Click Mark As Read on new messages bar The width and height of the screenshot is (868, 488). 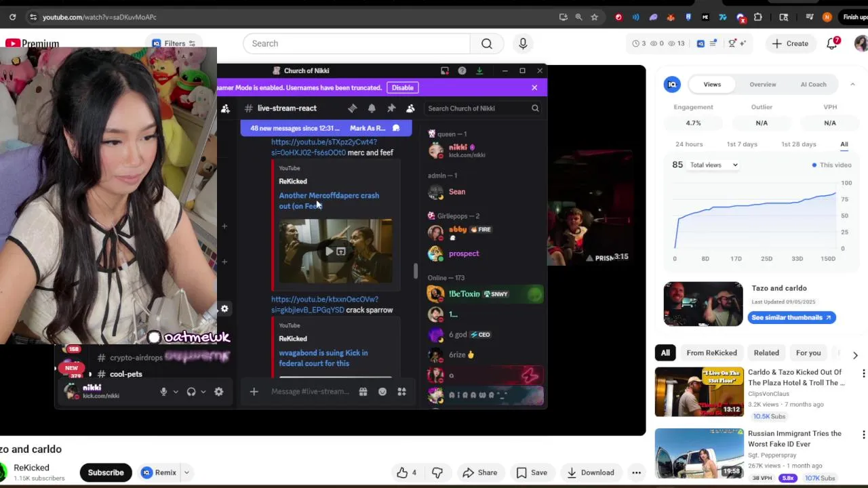pos(368,128)
